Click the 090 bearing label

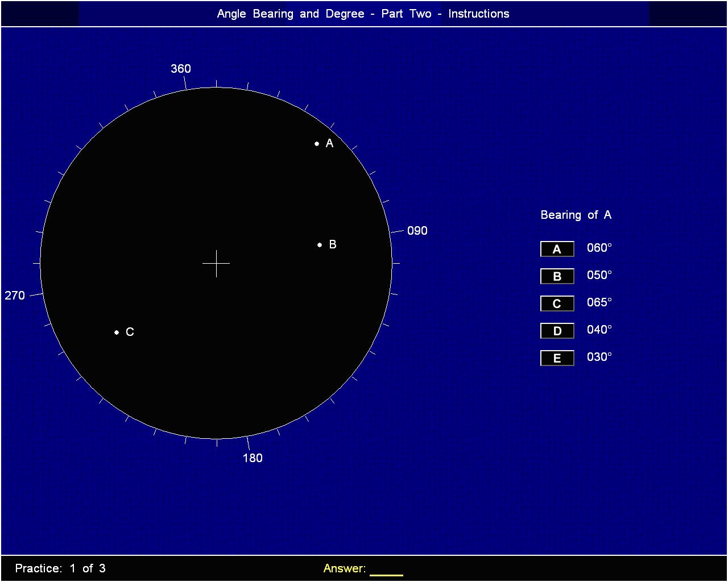[x=417, y=231]
